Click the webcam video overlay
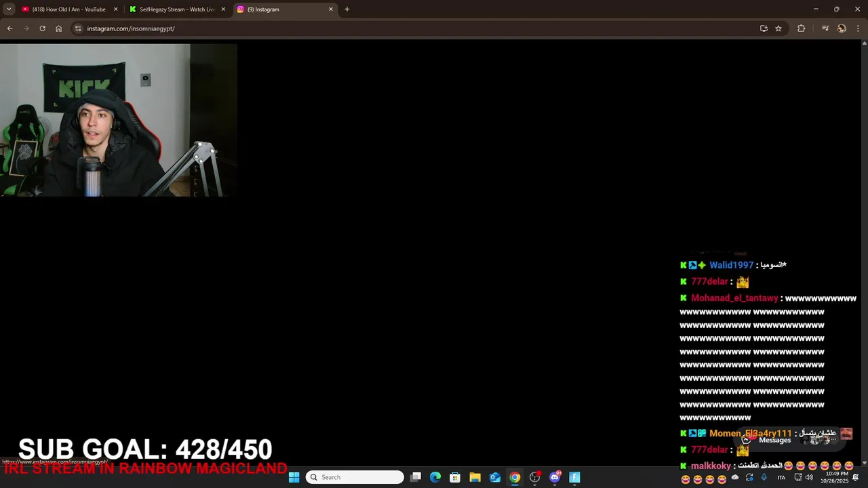Screen dimensions: 868x488 pos(119,120)
